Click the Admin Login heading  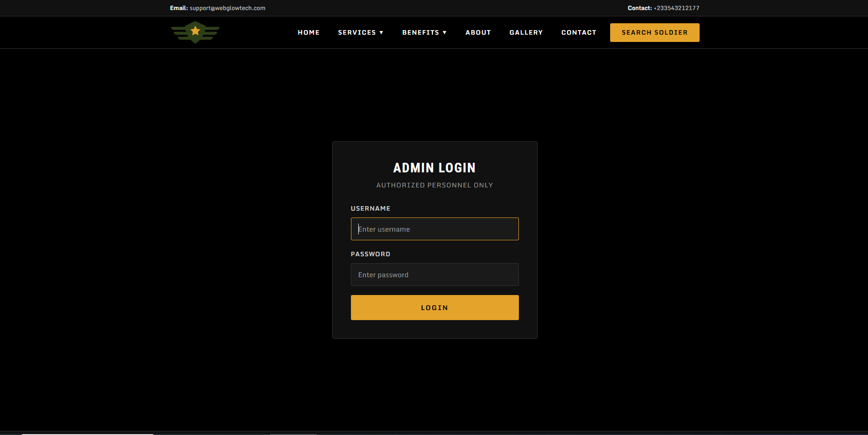tap(434, 168)
